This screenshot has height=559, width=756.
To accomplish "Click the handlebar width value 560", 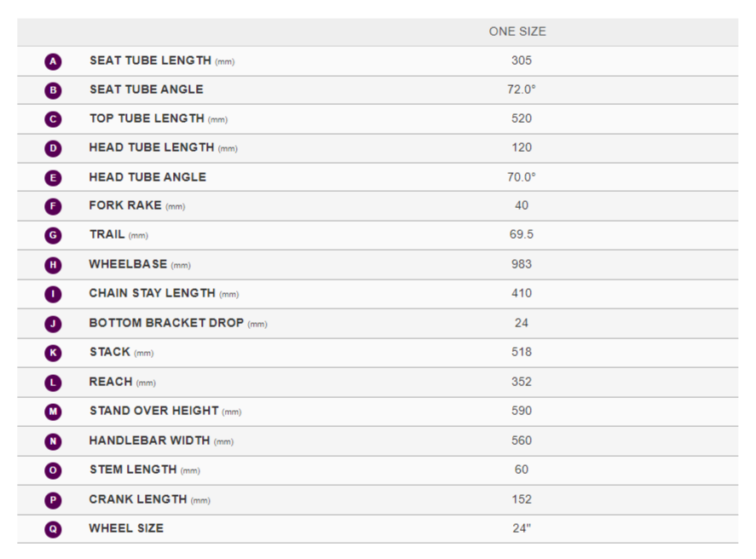I will (522, 441).
